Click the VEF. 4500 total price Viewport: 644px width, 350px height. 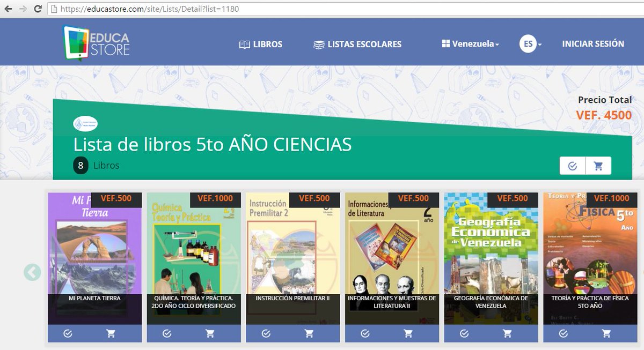coord(604,115)
